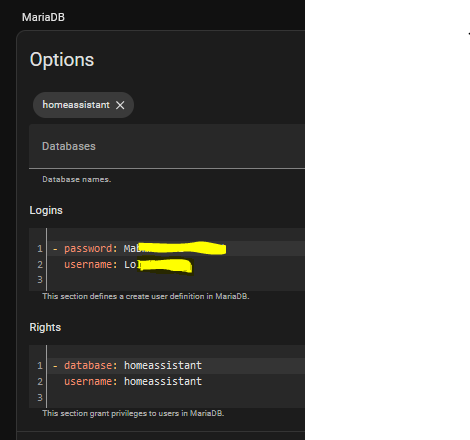Click empty line 3 in Rights editor
Screen dimensions: 470x440
point(176,397)
